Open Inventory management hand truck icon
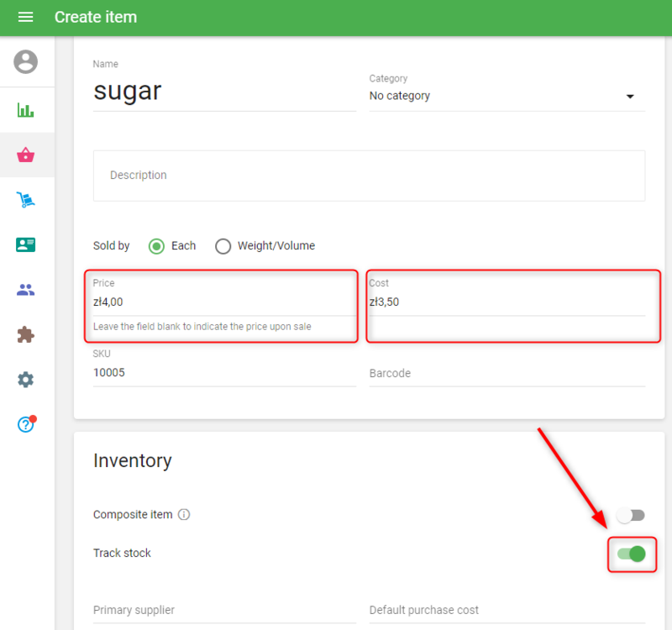 [x=26, y=200]
